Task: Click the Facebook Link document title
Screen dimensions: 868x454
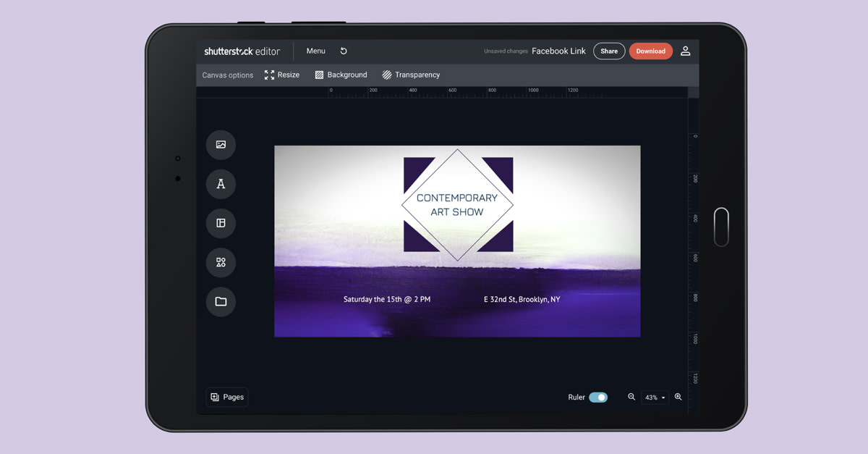Action: point(558,51)
